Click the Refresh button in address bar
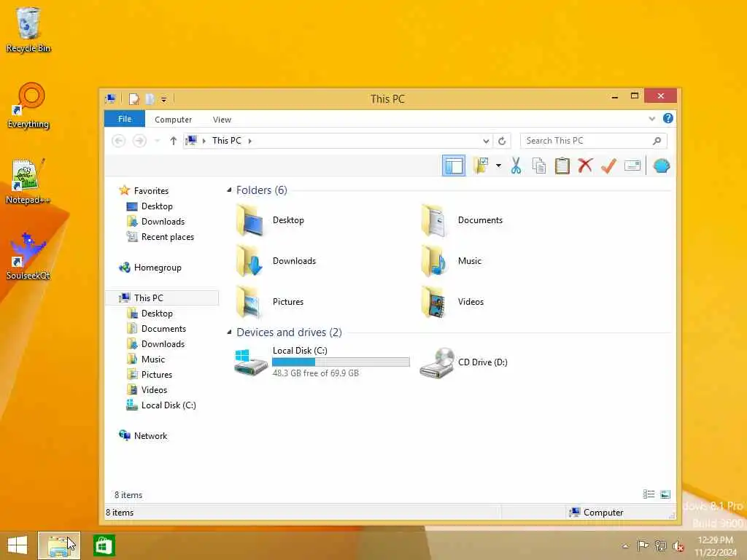747x560 pixels. pos(502,141)
